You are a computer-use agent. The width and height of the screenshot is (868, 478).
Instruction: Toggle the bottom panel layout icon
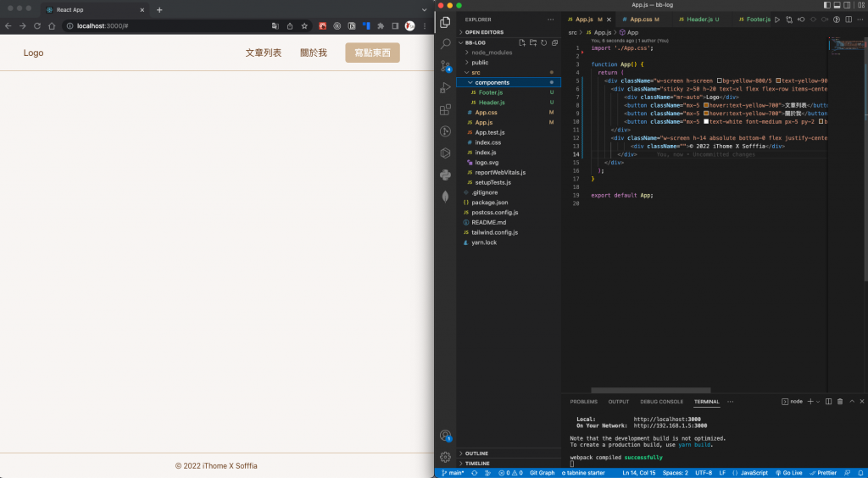point(837,5)
